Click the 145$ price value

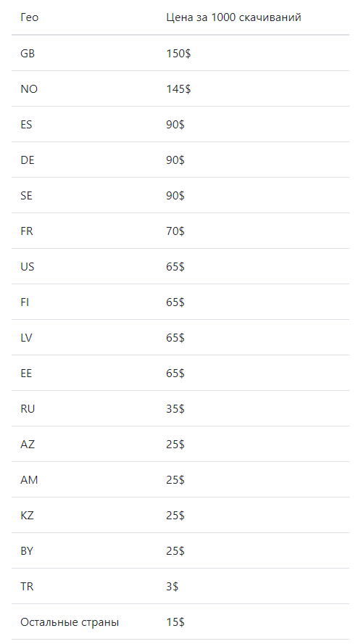tap(178, 88)
